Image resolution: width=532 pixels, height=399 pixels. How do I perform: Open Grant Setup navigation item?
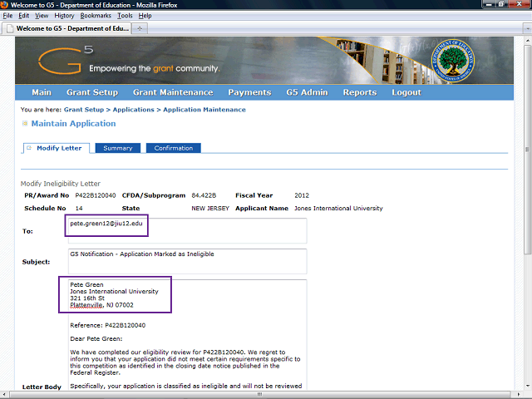(92, 92)
